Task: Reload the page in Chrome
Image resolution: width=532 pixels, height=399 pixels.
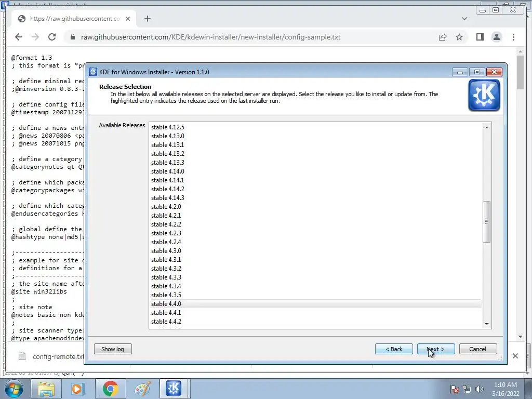Action: [52, 37]
